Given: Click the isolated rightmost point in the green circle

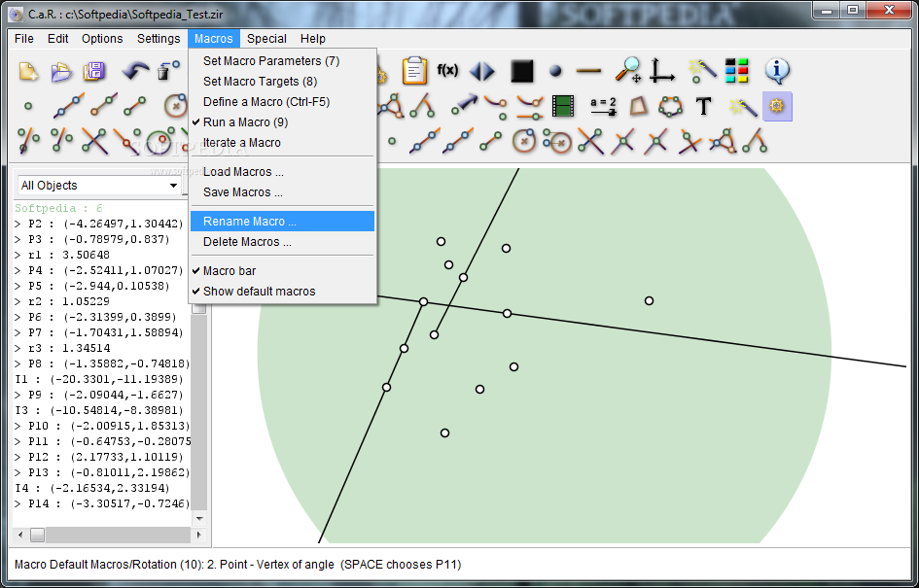Looking at the screenshot, I should tap(649, 300).
